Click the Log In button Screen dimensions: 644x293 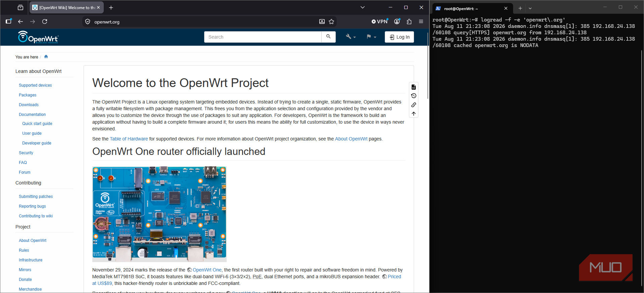pyautogui.click(x=399, y=37)
